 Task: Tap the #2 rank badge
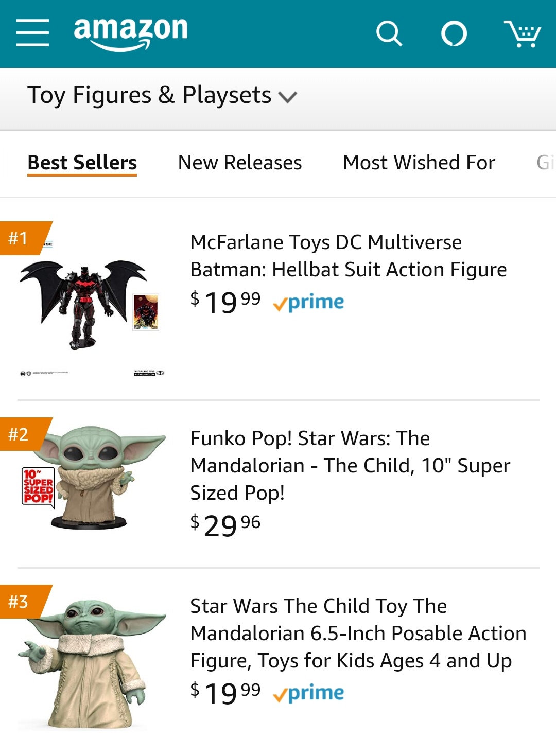20,434
